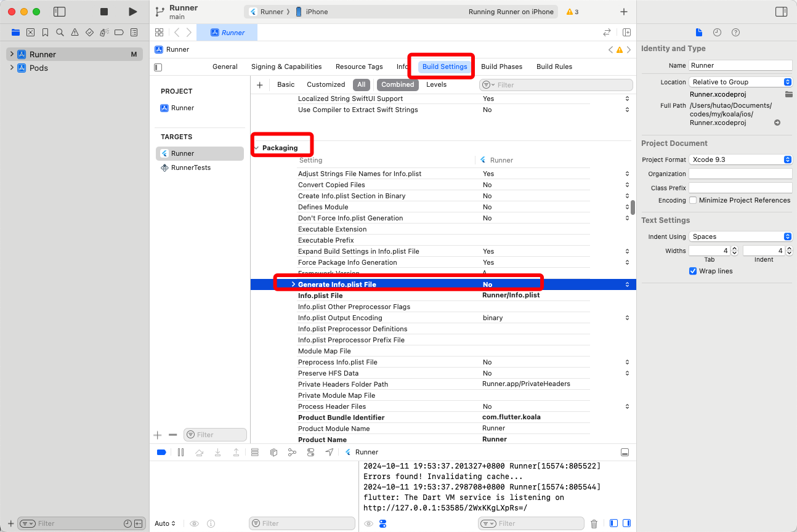Click the Run (play) button in toolbar
This screenshot has width=797, height=532.
(132, 12)
